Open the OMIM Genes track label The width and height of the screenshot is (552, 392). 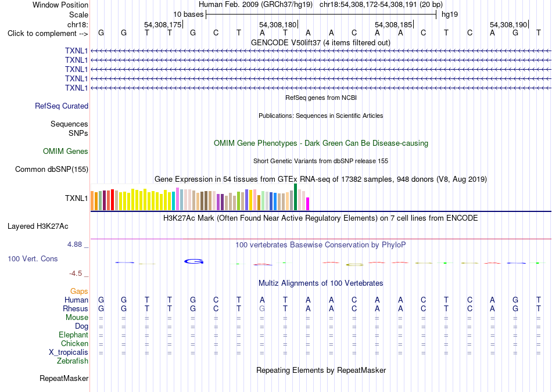(x=66, y=152)
